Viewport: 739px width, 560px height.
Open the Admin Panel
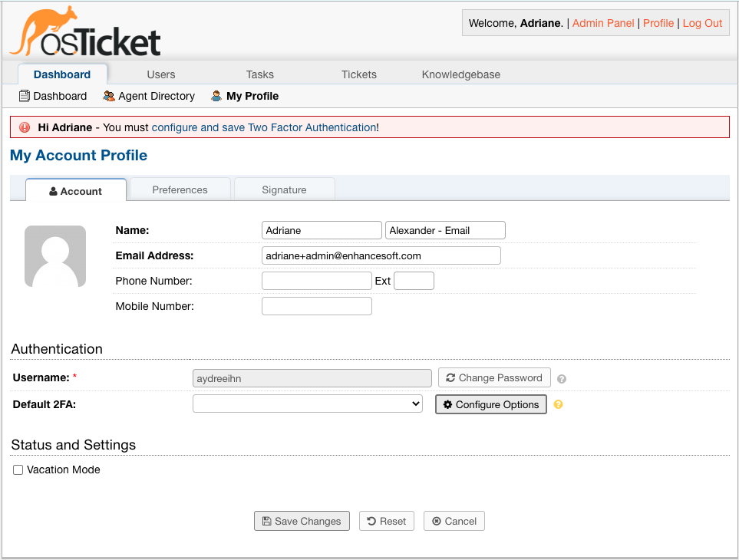pyautogui.click(x=603, y=23)
